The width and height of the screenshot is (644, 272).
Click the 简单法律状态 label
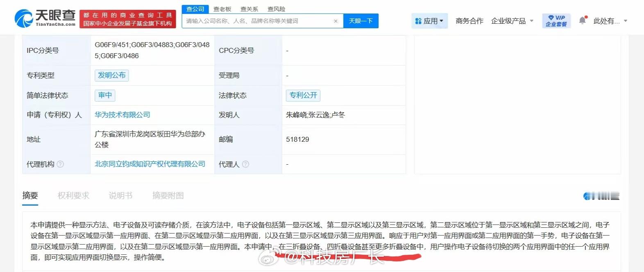(47, 95)
